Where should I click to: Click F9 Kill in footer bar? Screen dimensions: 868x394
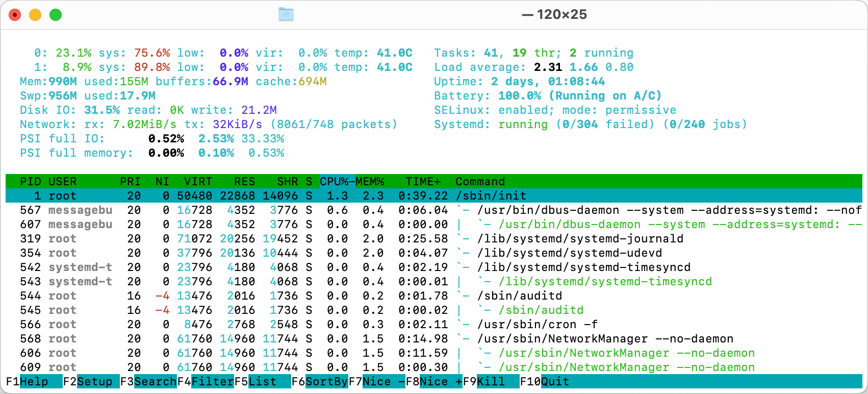tap(491, 381)
